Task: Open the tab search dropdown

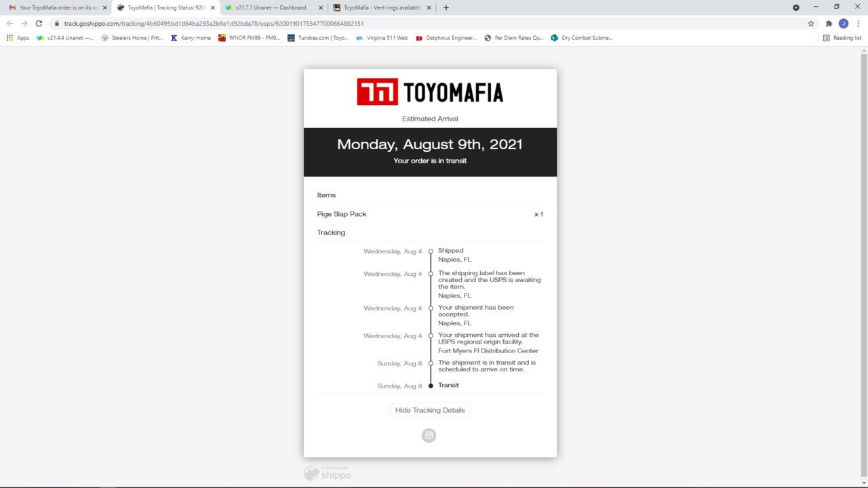Action: [x=796, y=7]
